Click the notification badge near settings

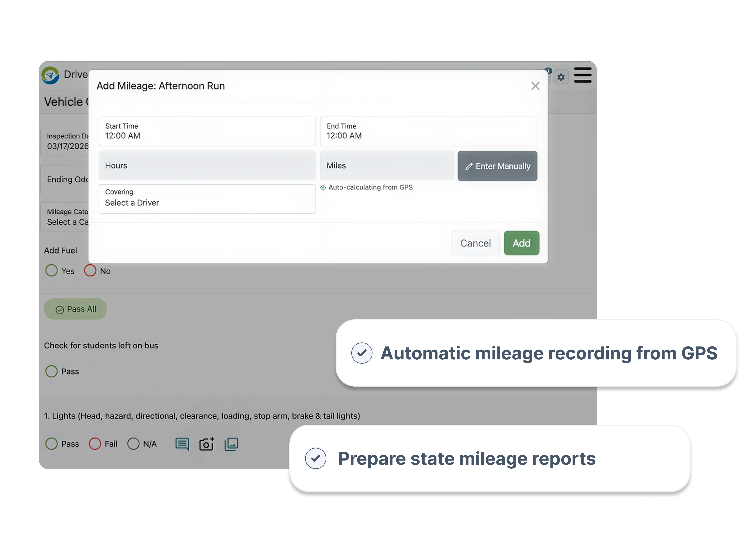point(548,71)
